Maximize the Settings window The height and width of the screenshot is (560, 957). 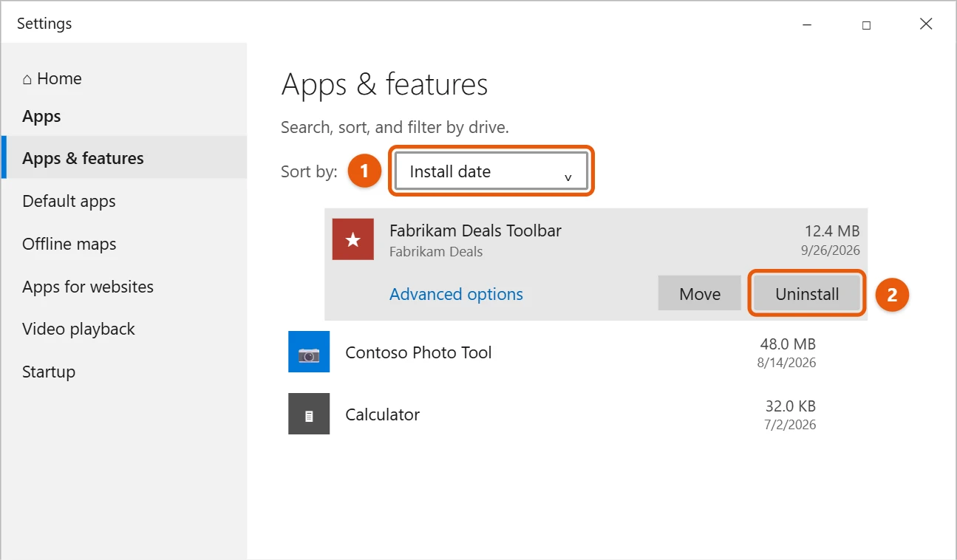point(866,24)
